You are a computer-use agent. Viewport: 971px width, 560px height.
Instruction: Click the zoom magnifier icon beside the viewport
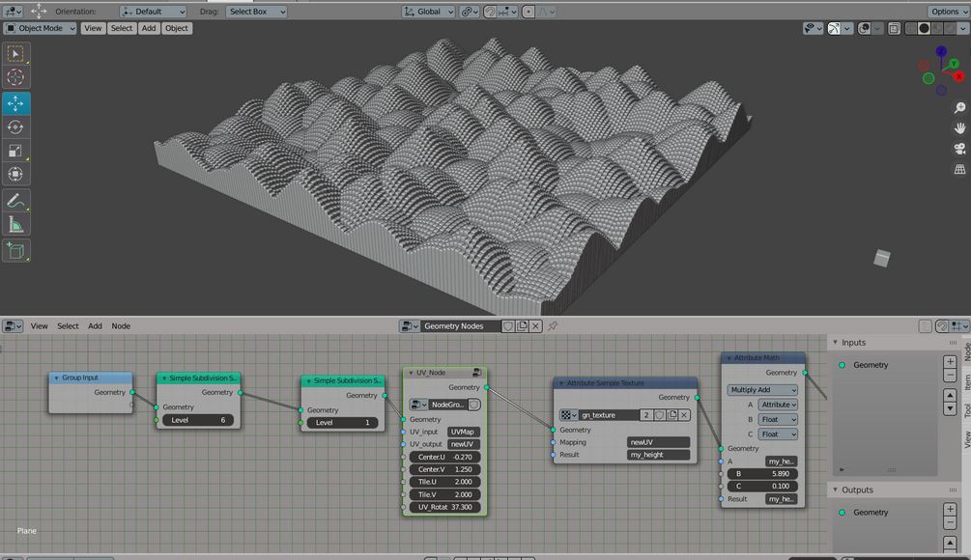(x=959, y=106)
